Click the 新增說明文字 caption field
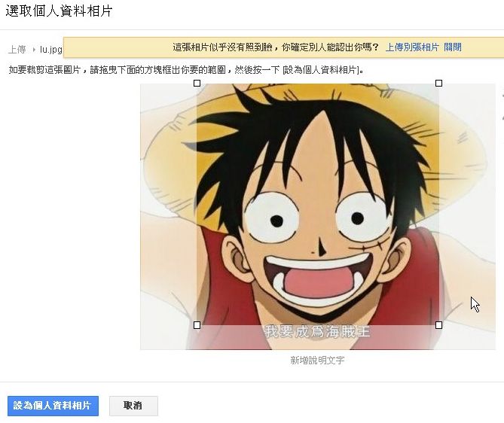Viewport: 504px width, 423px height. click(317, 361)
